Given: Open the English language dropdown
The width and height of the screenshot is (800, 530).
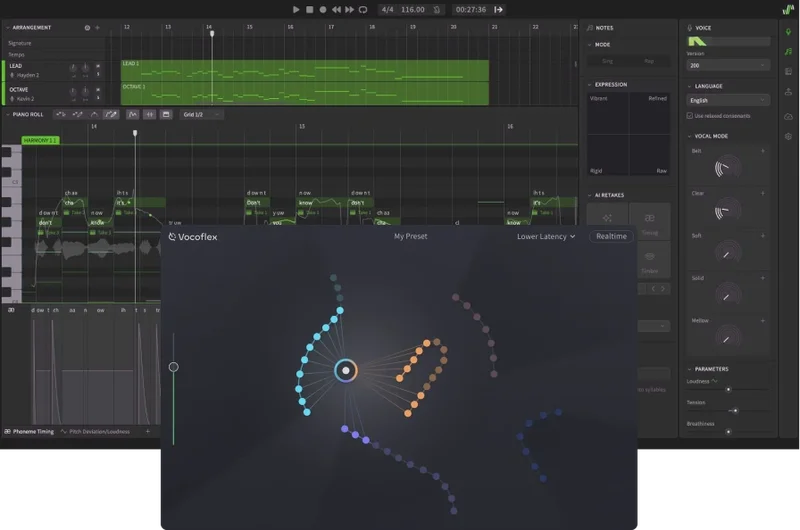Looking at the screenshot, I should 728,100.
